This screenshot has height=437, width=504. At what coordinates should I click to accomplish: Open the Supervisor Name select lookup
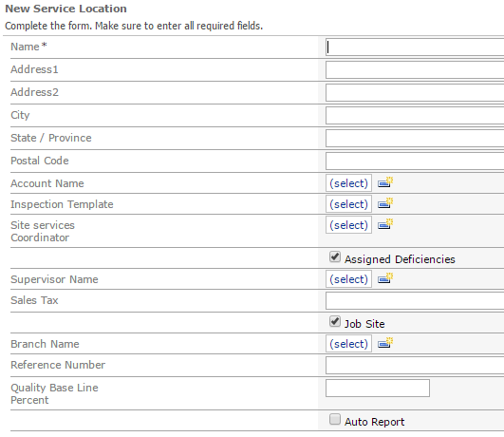tap(348, 279)
